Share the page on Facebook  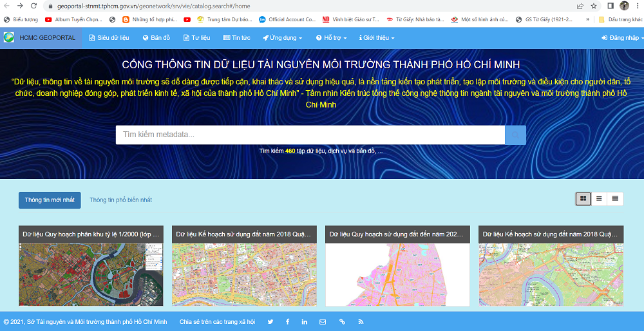287,322
